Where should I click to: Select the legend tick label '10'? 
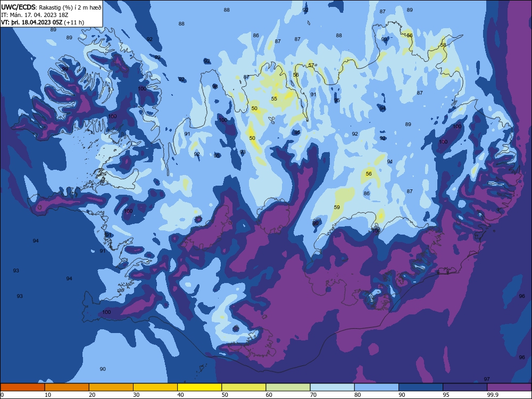(x=48, y=395)
